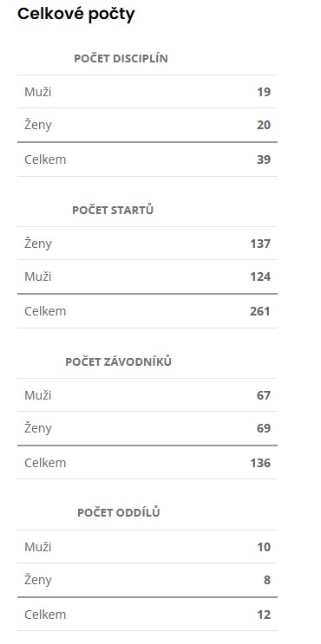Click the Muži value 124 under starts
Image resolution: width=321 pixels, height=644 pixels.
click(260, 276)
